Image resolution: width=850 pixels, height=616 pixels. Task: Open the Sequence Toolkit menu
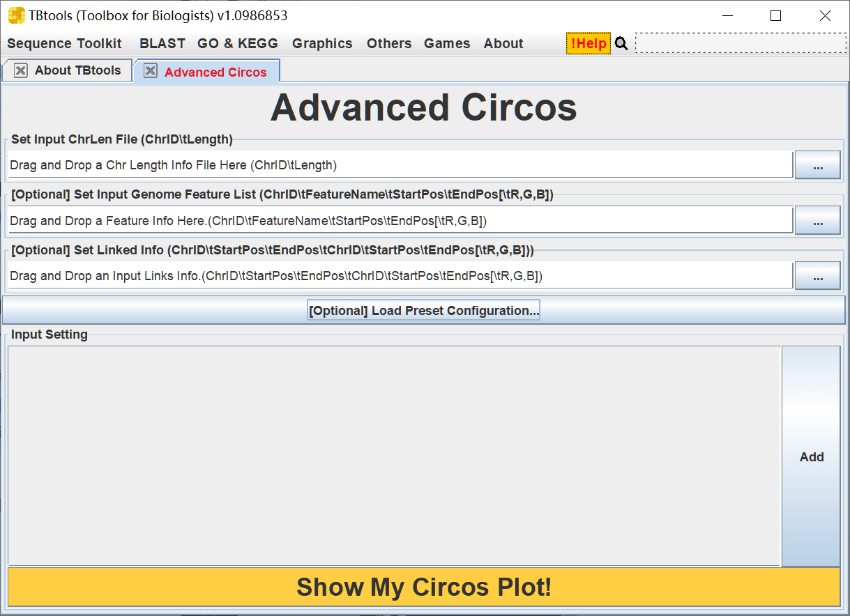tap(64, 43)
